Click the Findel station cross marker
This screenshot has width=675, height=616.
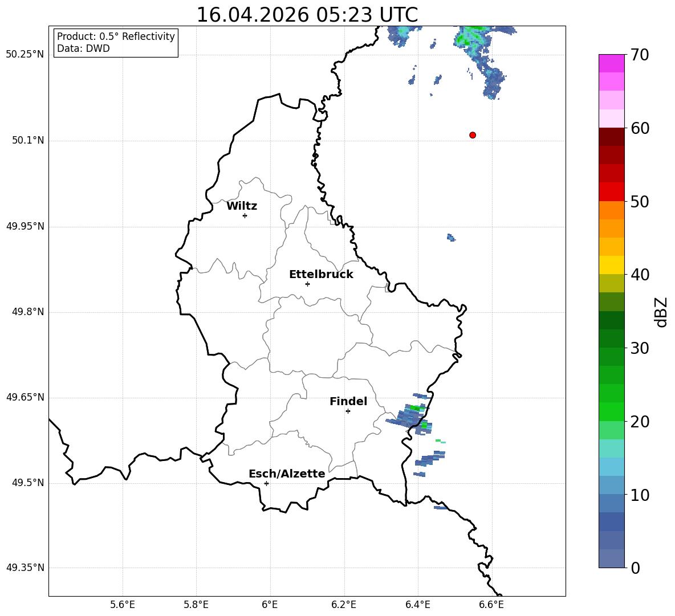(348, 411)
